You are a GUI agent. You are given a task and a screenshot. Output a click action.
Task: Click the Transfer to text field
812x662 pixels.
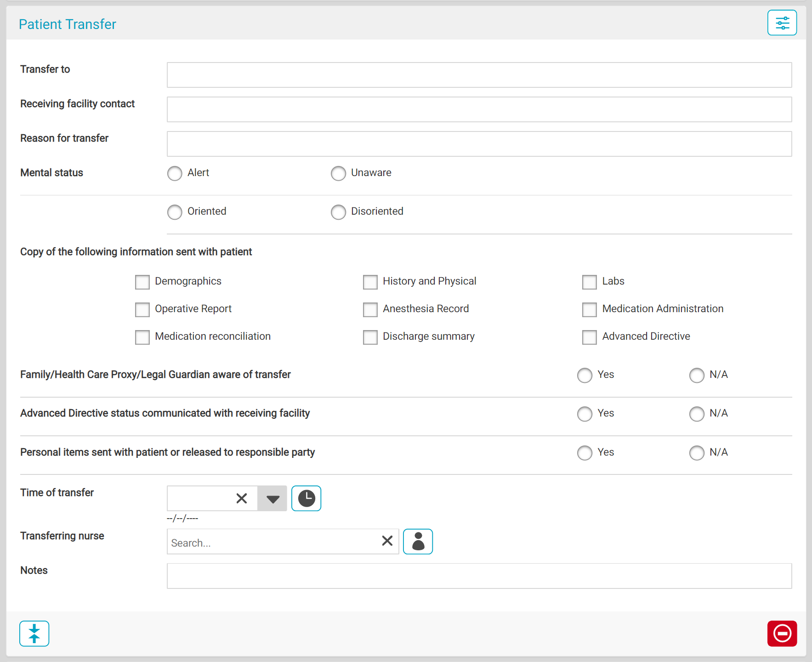click(479, 75)
